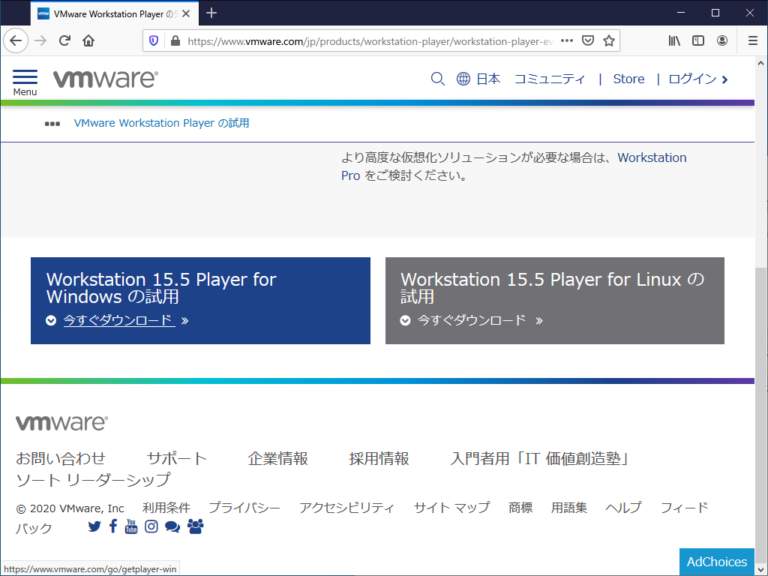
Task: Click the Facebook icon in footer
Action: pyautogui.click(x=113, y=526)
